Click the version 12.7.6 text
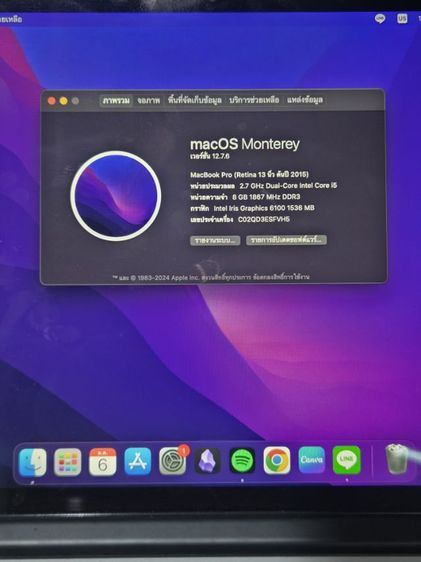This screenshot has width=421, height=562. (x=210, y=156)
